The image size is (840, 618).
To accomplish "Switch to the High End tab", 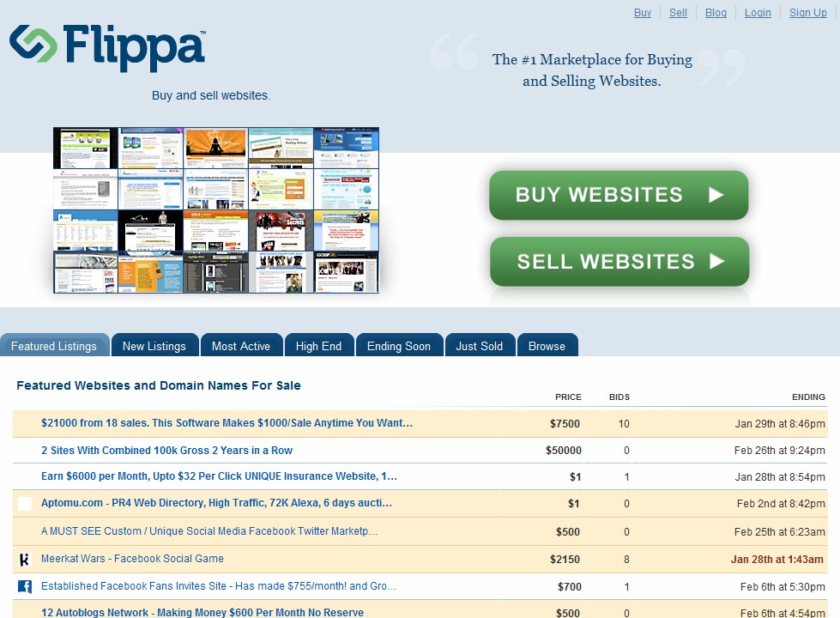I will pyautogui.click(x=319, y=346).
